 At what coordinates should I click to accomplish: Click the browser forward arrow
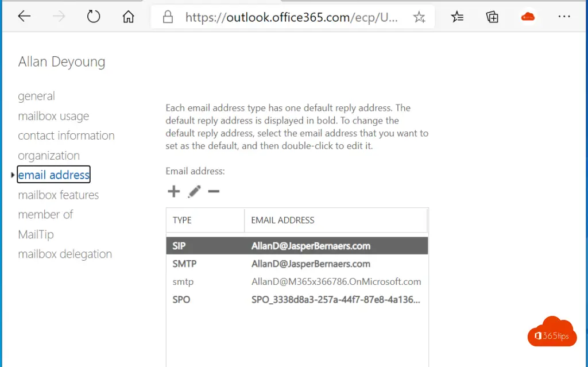(59, 16)
